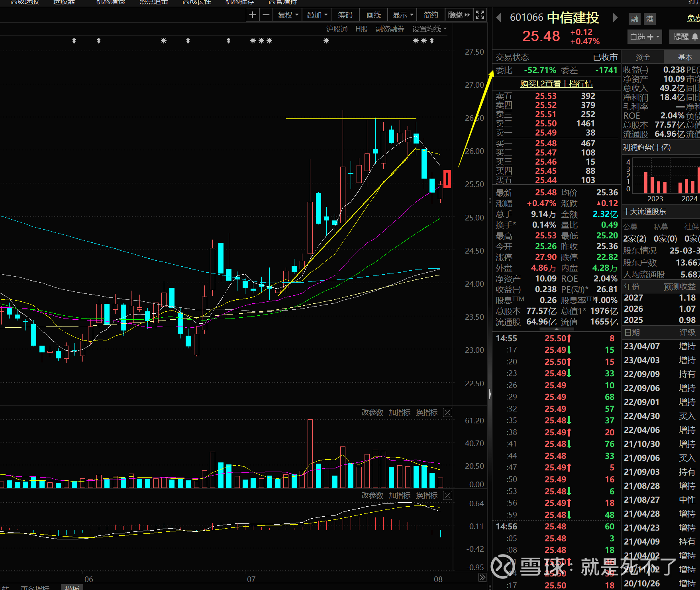Close the MACD indicator panel

click(x=447, y=496)
